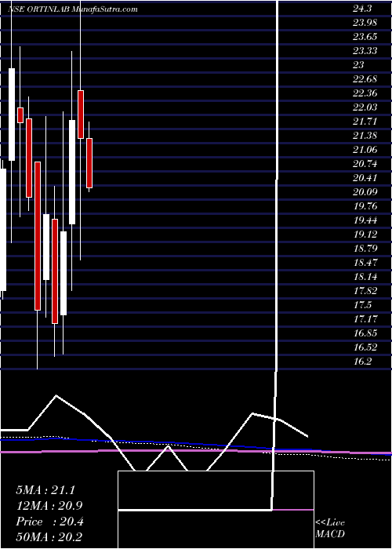Select the 20.09 axis label
This screenshot has height=549, width=392.
tap(365, 192)
